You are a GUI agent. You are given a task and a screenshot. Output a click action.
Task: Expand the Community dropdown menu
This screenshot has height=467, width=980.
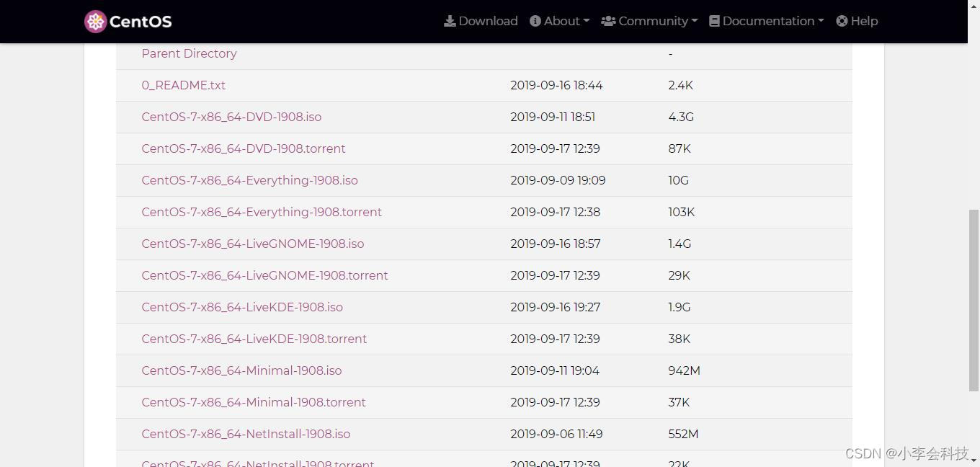(649, 21)
